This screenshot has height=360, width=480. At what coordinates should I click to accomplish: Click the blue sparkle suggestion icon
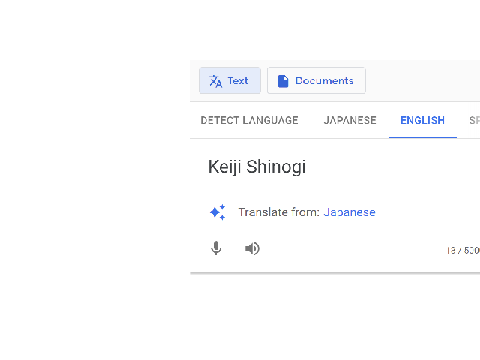click(x=218, y=212)
